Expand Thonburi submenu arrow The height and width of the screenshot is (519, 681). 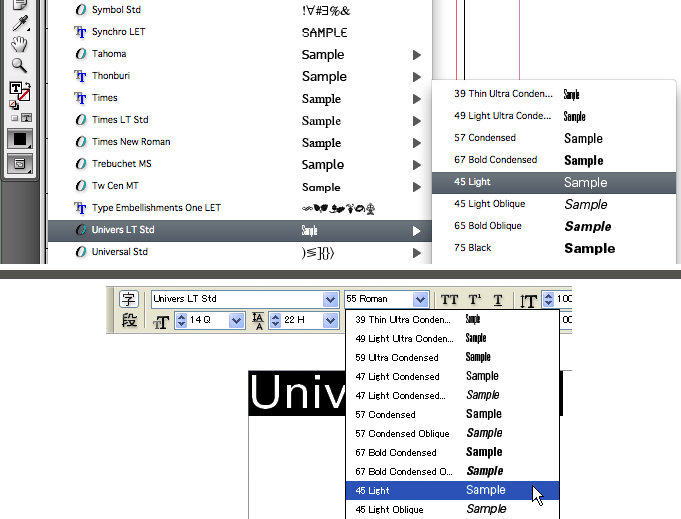(417, 77)
